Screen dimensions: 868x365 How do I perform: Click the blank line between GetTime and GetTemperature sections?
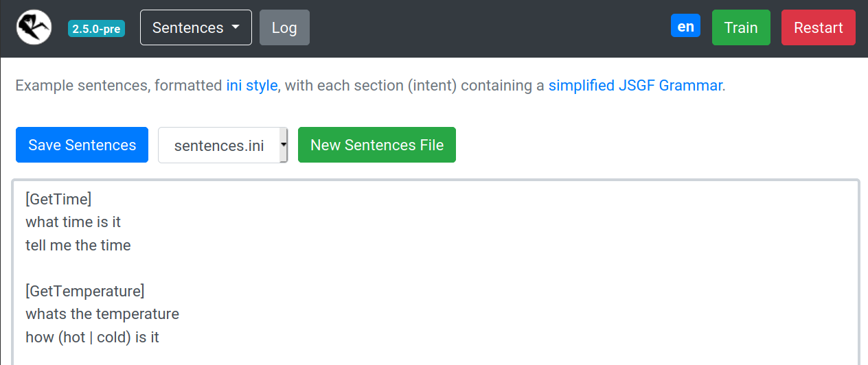point(435,268)
